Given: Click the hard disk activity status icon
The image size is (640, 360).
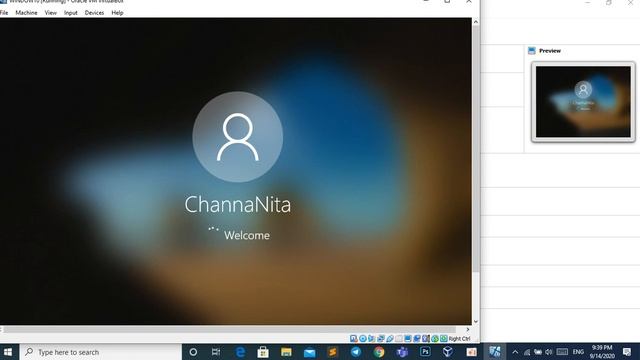Looking at the screenshot, I should click(353, 338).
